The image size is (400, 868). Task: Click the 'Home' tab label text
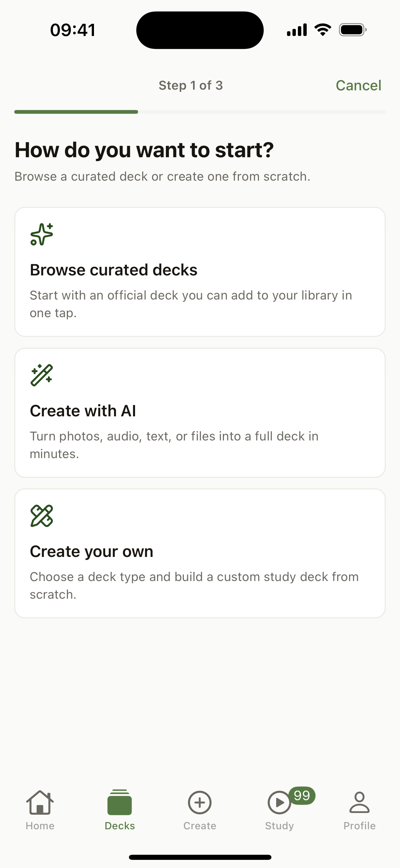(x=40, y=826)
